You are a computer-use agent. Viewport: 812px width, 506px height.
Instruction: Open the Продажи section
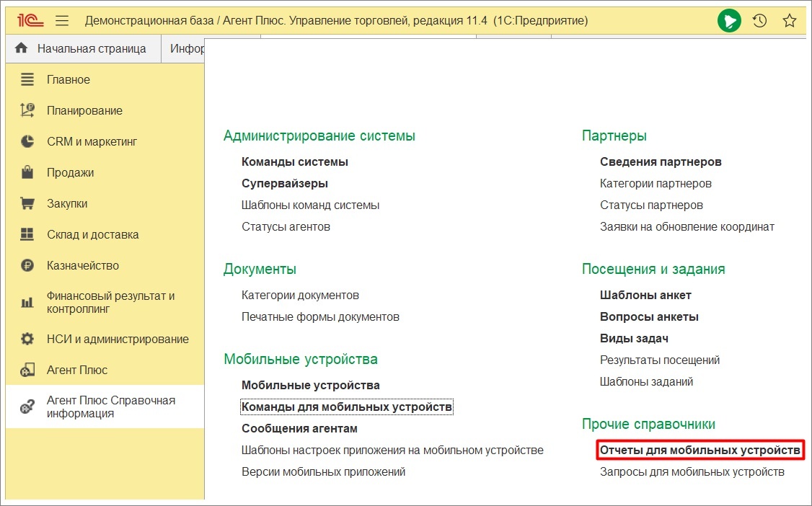70,173
